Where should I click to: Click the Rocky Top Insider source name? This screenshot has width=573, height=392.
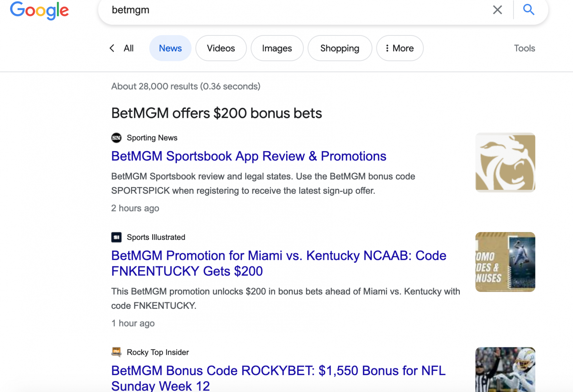click(158, 352)
